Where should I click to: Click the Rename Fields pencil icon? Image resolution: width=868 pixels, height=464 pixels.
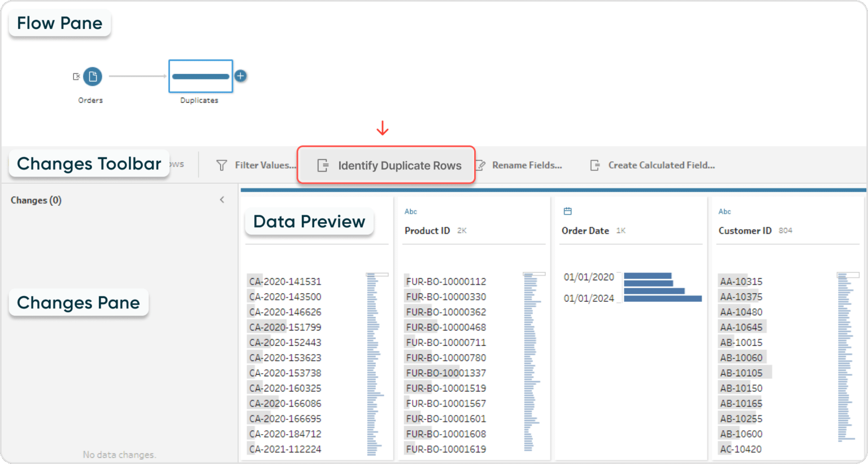pos(481,165)
